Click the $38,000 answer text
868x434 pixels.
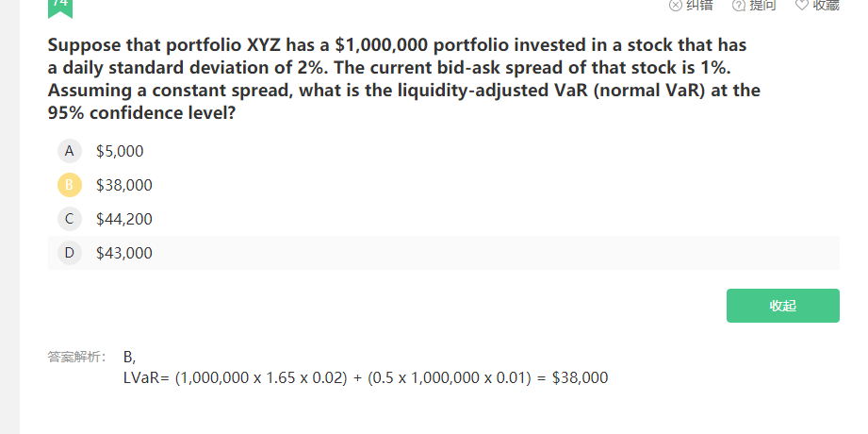point(124,185)
